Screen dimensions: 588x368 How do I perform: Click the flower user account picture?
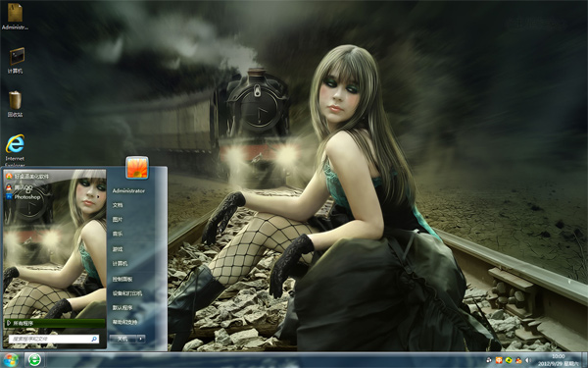click(x=137, y=167)
